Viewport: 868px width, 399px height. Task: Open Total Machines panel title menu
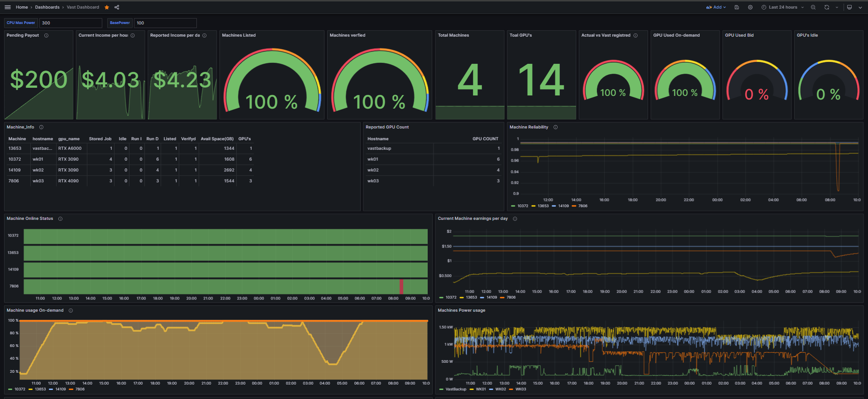pyautogui.click(x=453, y=35)
